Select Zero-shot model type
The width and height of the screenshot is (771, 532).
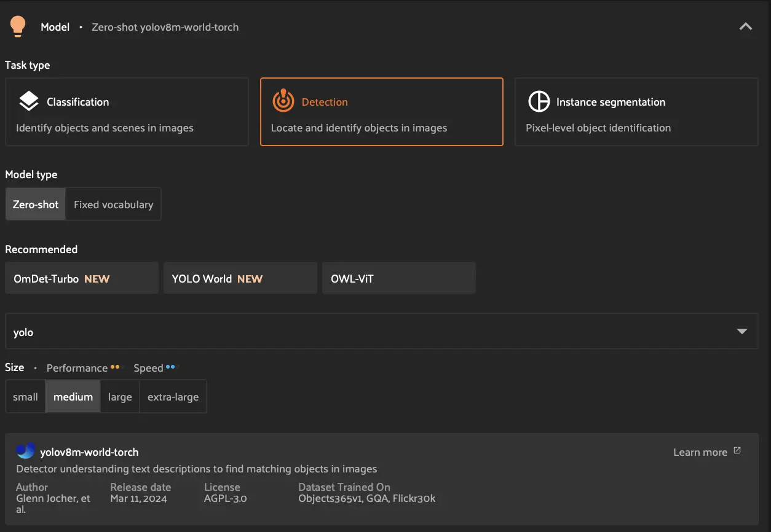[36, 205]
